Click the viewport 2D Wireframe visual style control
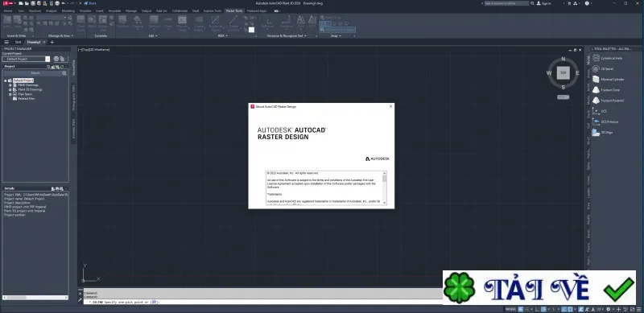This screenshot has width=644, height=313. 99,49
